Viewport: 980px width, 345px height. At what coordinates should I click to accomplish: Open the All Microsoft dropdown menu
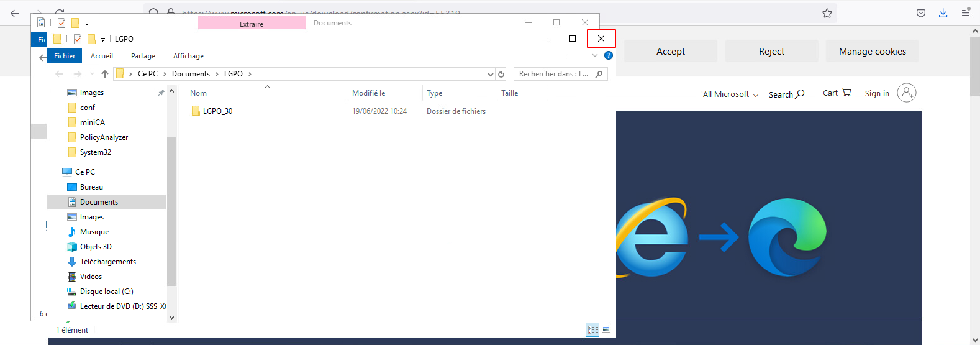pyautogui.click(x=730, y=94)
